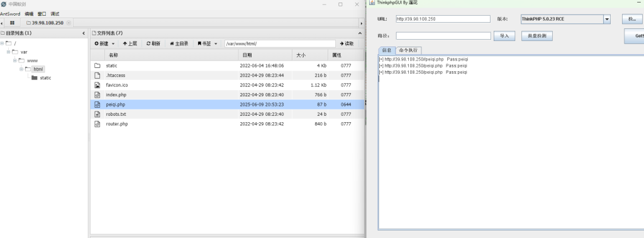
Task: Open the 新建 dropdown arrow
Action: click(113, 43)
